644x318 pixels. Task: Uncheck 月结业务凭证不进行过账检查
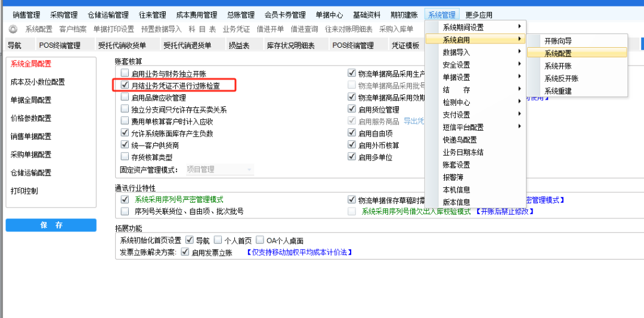point(125,86)
